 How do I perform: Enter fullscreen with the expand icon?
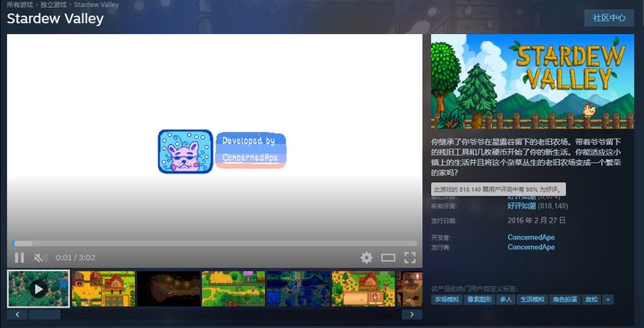click(x=410, y=257)
